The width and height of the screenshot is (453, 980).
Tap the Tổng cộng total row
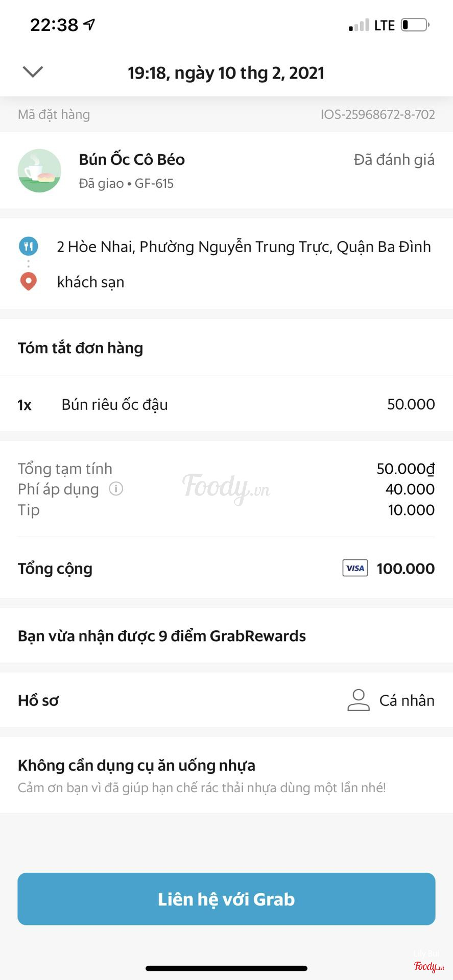click(x=226, y=568)
